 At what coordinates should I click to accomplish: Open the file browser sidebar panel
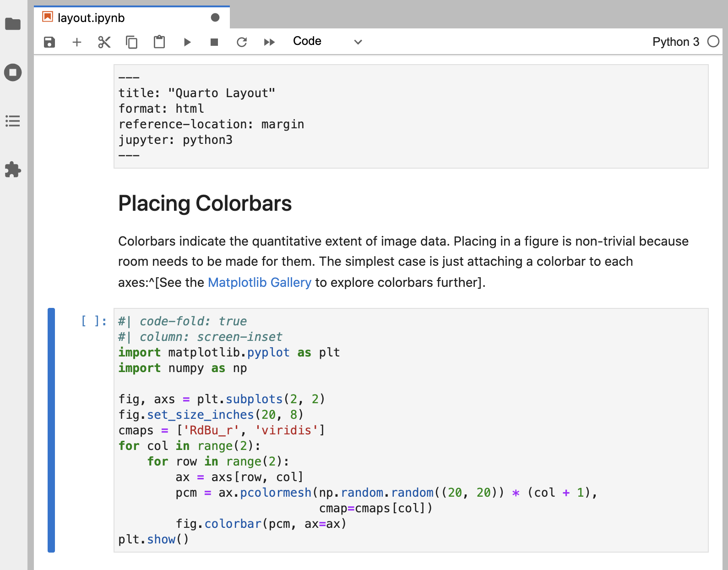pyautogui.click(x=13, y=24)
